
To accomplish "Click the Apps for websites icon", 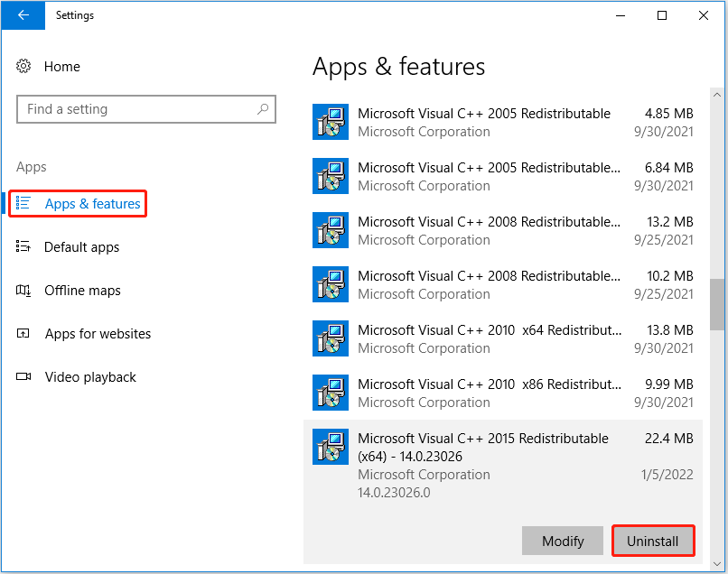I will coord(23,333).
